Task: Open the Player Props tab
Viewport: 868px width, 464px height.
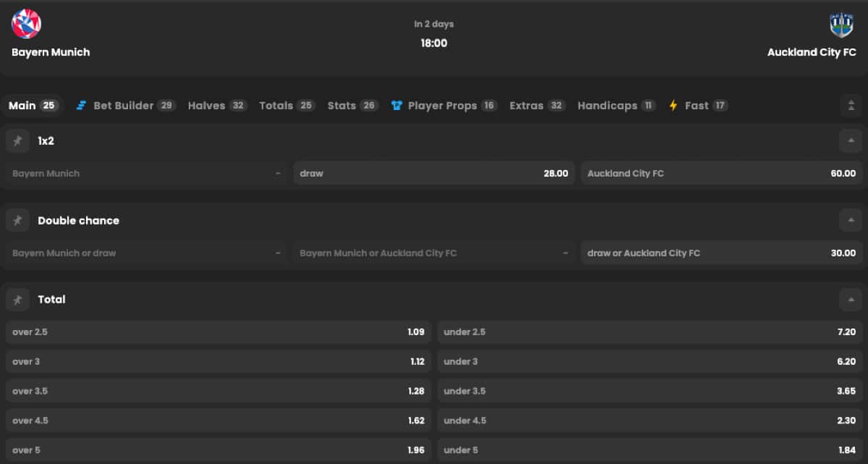Action: 444,106
